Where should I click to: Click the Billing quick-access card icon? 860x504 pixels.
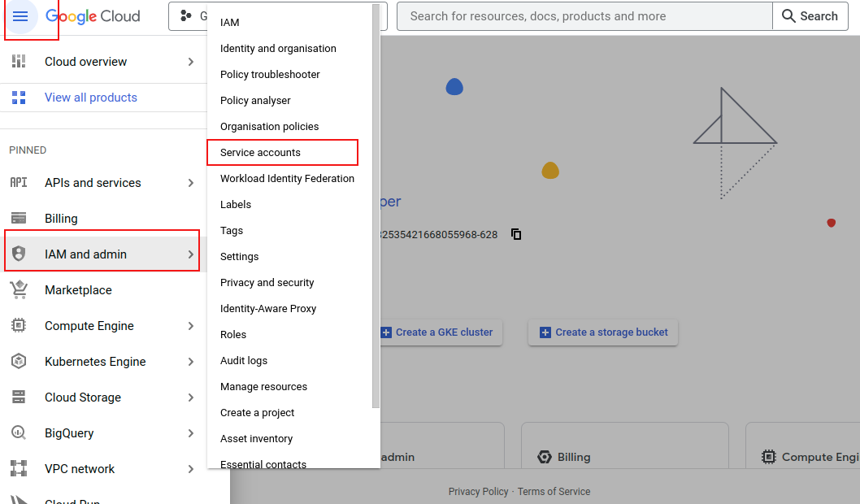point(544,457)
